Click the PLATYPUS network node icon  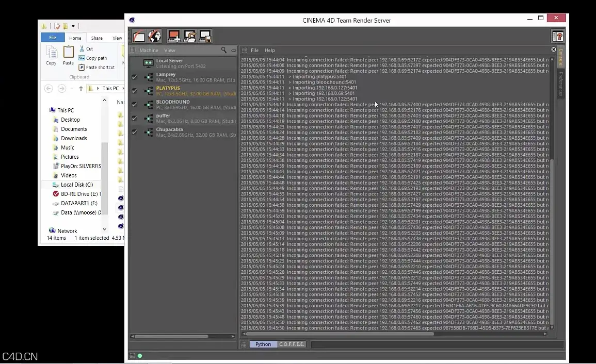click(149, 91)
